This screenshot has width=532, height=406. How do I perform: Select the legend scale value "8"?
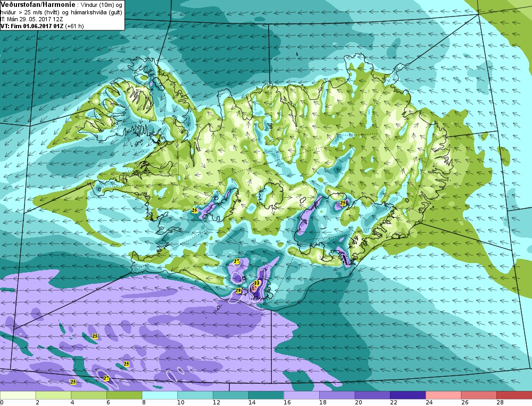[144, 403]
